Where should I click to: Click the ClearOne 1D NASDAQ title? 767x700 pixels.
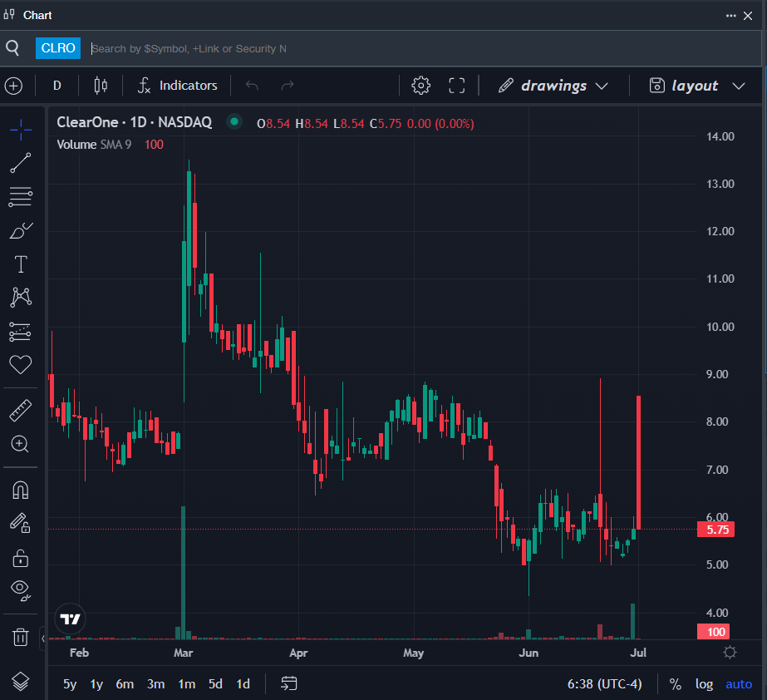[135, 122]
